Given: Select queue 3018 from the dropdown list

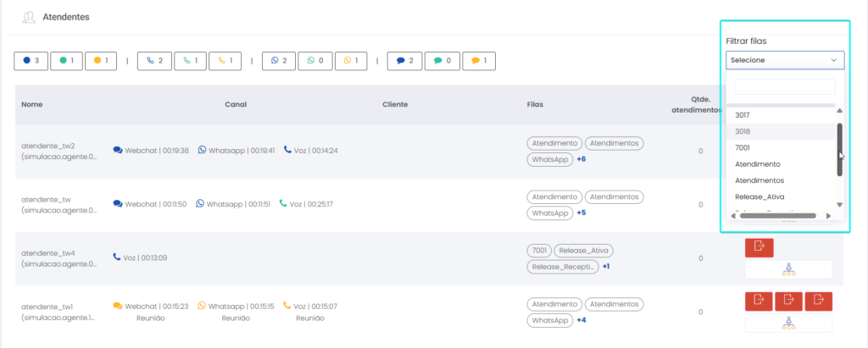Looking at the screenshot, I should tap(743, 131).
